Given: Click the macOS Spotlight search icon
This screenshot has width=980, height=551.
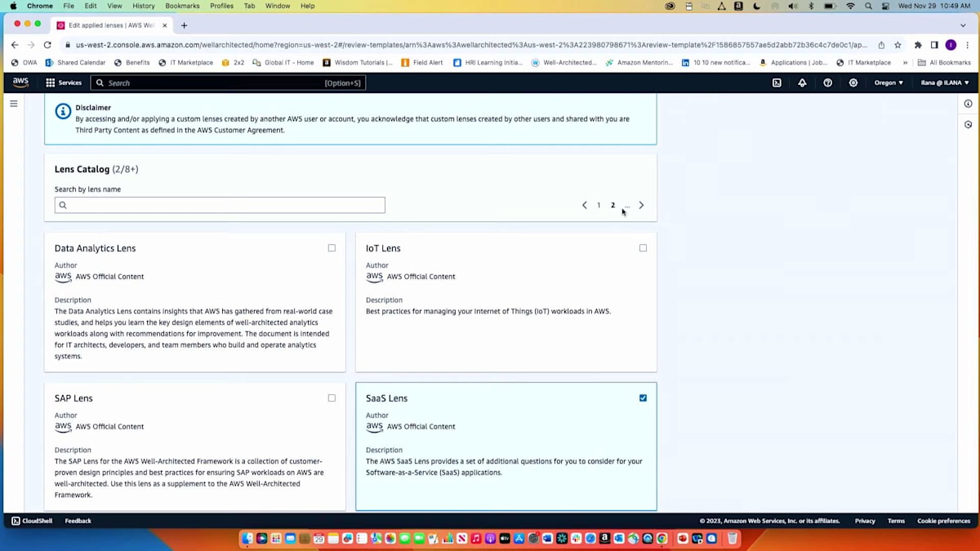Looking at the screenshot, I should click(x=868, y=6).
